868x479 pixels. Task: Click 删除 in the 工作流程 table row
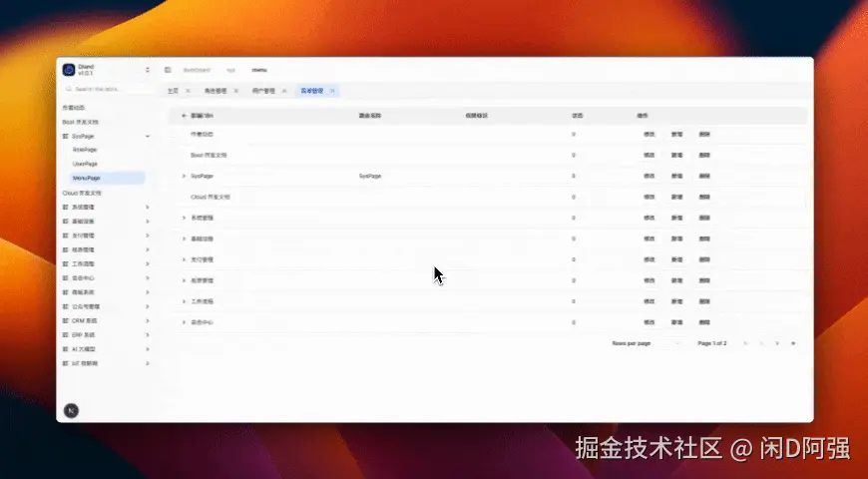(704, 301)
